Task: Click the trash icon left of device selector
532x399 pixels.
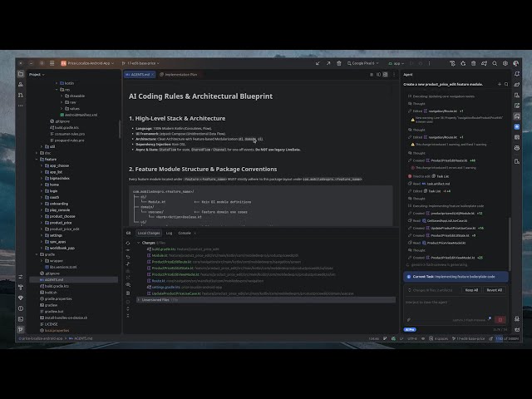Action: click(x=338, y=63)
